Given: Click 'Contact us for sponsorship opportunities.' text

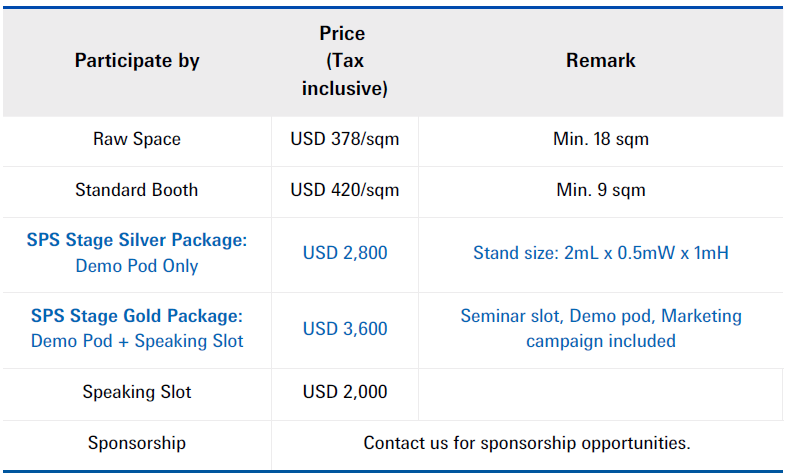Looking at the screenshot, I should tap(527, 443).
